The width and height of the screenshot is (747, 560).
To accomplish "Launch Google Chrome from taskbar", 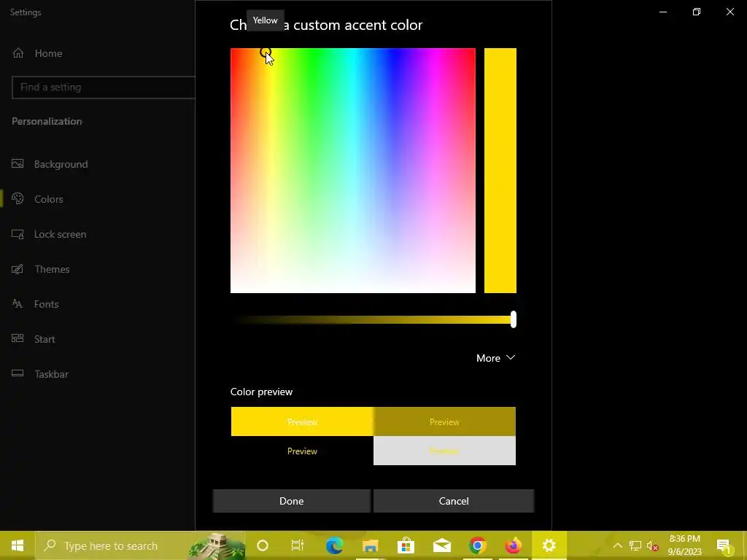I will [477, 545].
